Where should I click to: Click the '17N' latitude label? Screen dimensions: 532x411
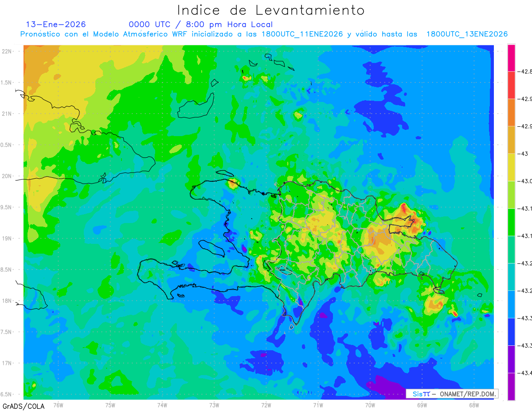[6, 363]
